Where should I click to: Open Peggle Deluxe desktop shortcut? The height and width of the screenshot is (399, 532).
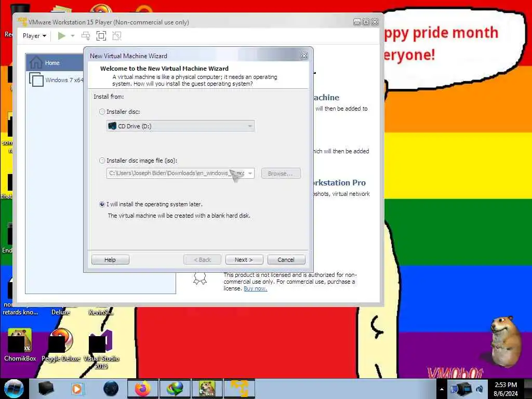(61, 345)
